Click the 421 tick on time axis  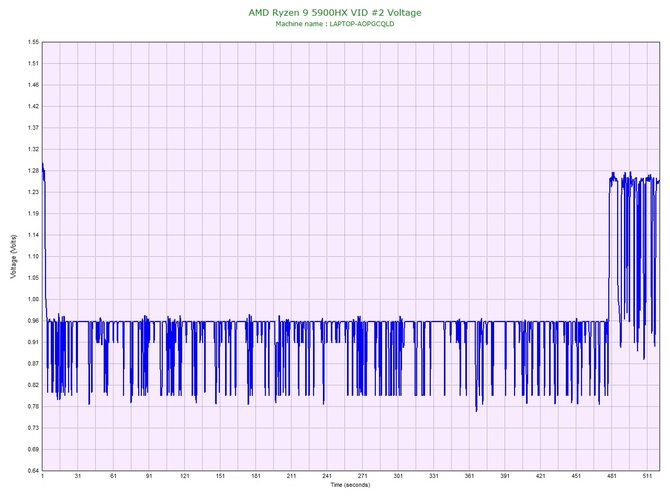(x=541, y=476)
